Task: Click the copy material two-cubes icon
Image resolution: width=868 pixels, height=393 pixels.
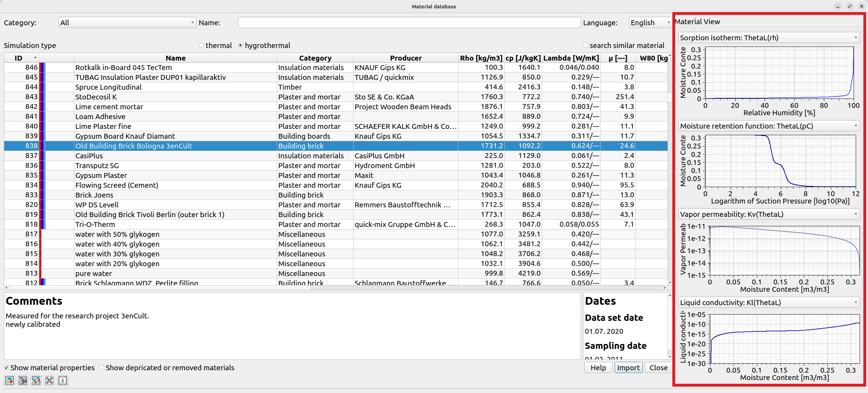Action: (x=36, y=380)
